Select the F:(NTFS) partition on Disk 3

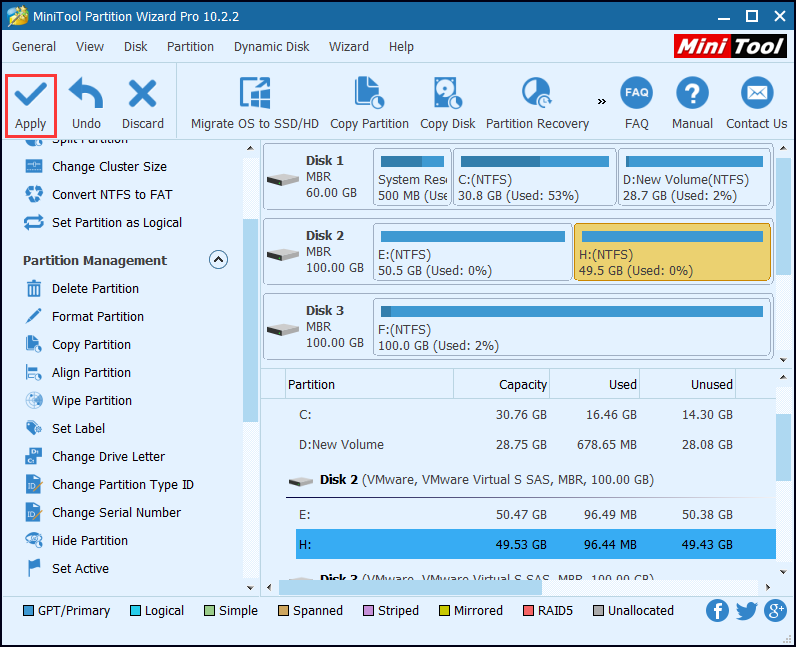coord(572,327)
